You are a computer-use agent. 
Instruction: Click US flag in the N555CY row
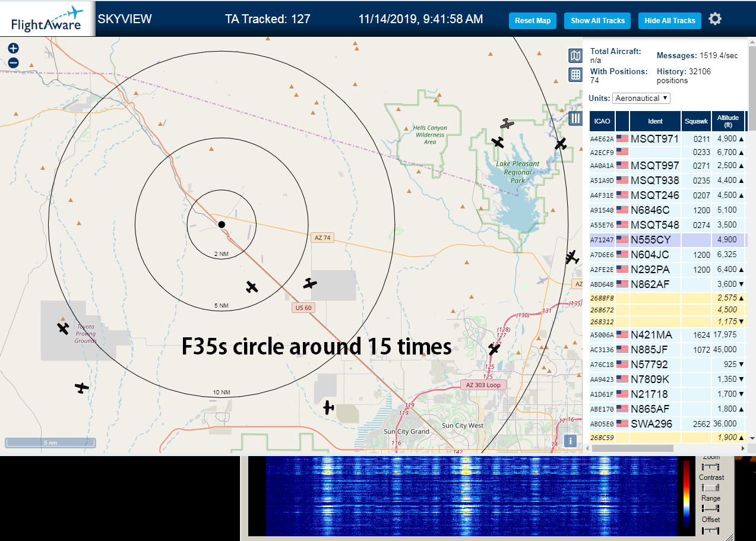coord(622,240)
